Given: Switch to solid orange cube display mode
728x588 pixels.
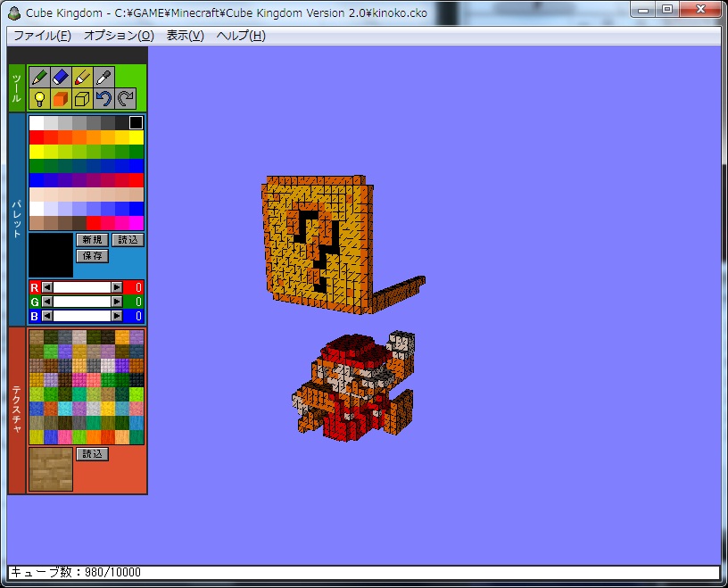Looking at the screenshot, I should tap(61, 98).
